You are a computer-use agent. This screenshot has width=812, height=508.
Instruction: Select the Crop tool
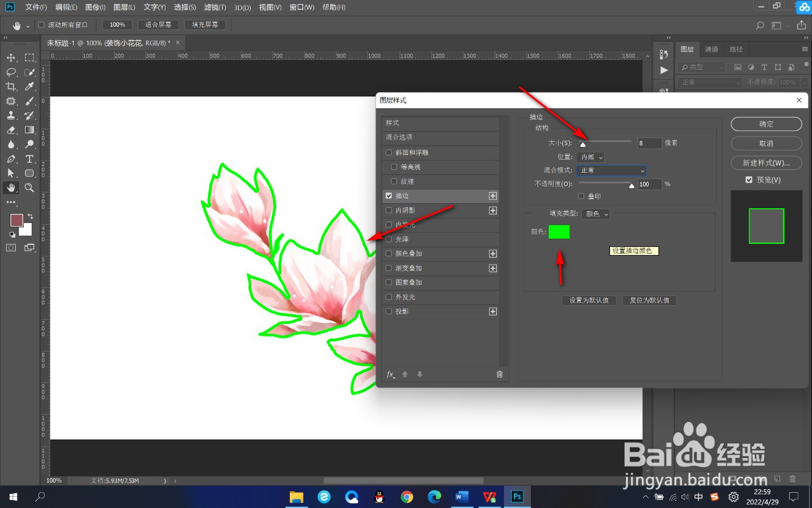pyautogui.click(x=11, y=86)
